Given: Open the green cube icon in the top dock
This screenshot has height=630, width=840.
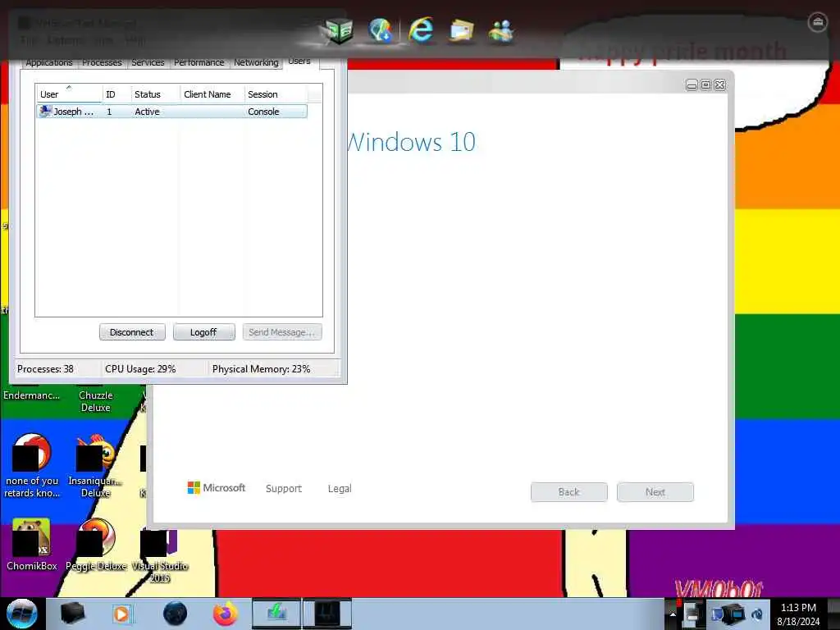Looking at the screenshot, I should (x=338, y=31).
